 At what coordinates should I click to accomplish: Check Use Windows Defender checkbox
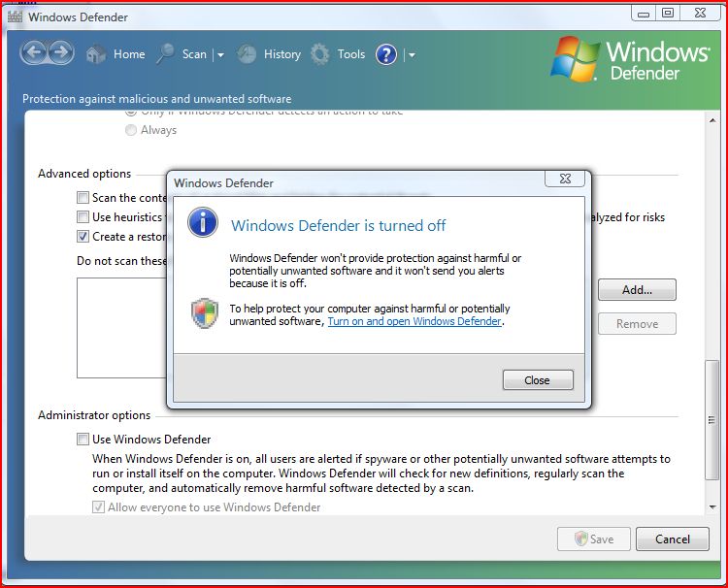click(83, 439)
